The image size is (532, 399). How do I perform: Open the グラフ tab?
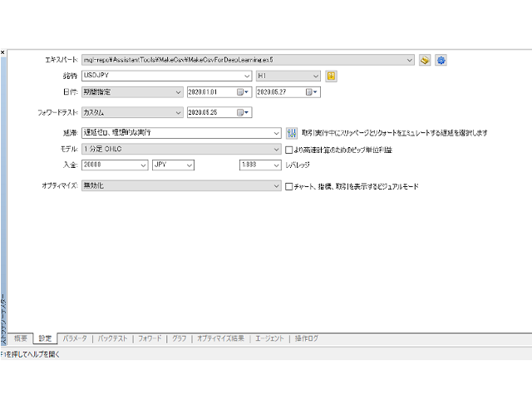180,338
